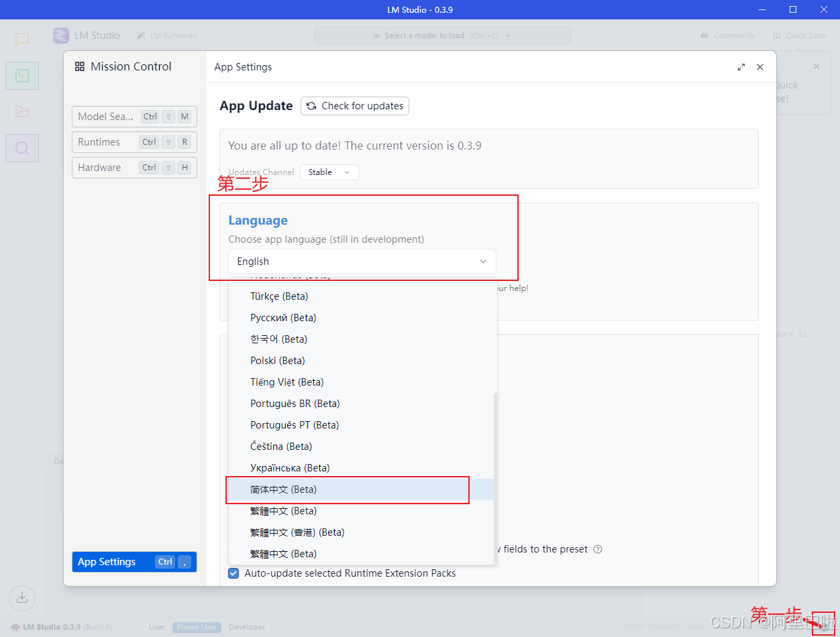Open the My Models folder sidebar icon

[x=22, y=112]
